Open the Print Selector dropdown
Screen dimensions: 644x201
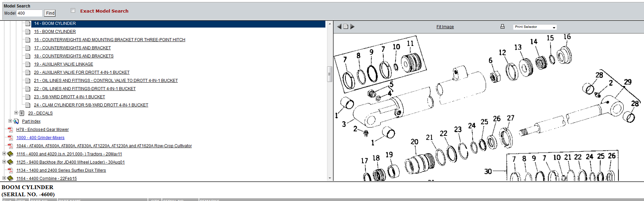pyautogui.click(x=535, y=27)
